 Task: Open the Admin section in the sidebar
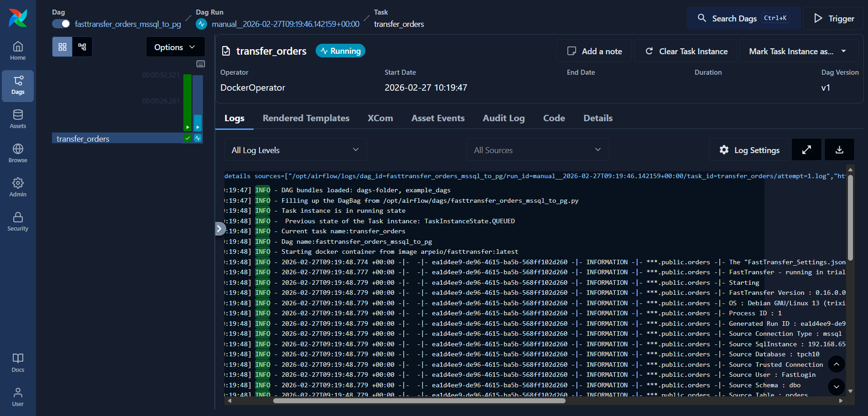[18, 187]
